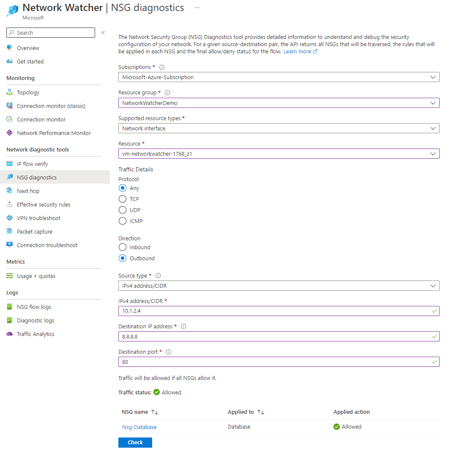Click the Database cell in Applied to
Viewport: 470px width, 476px height.
click(x=239, y=426)
